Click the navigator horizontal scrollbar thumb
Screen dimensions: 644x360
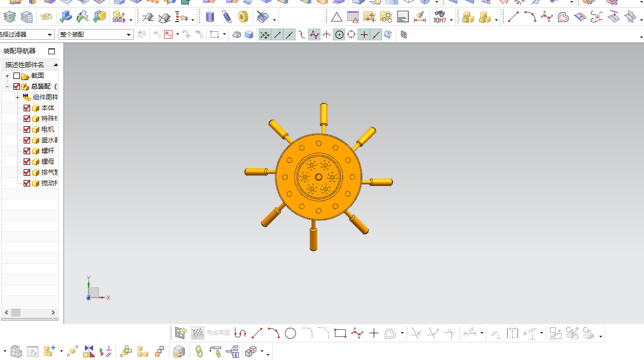click(x=16, y=312)
